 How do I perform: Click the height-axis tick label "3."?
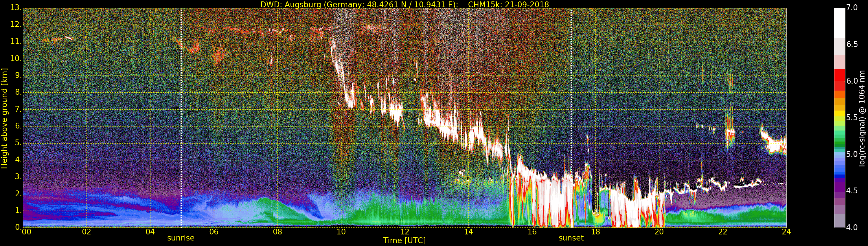pos(18,177)
